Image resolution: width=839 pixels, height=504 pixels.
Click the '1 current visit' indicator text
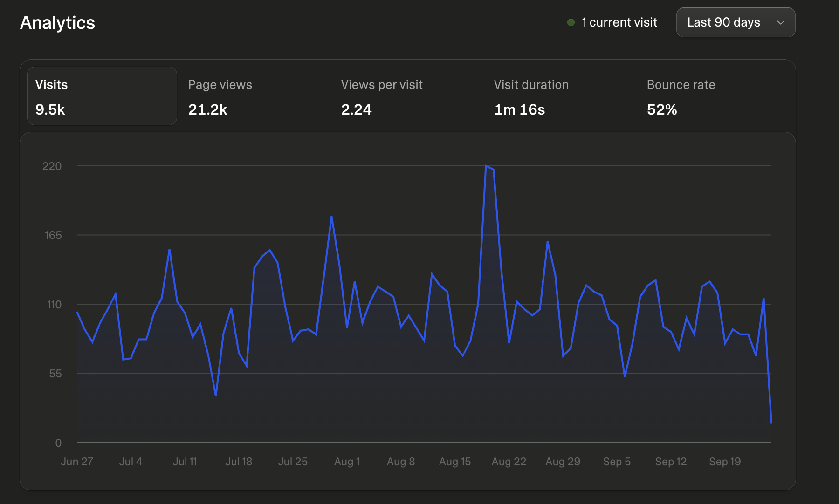tap(619, 22)
